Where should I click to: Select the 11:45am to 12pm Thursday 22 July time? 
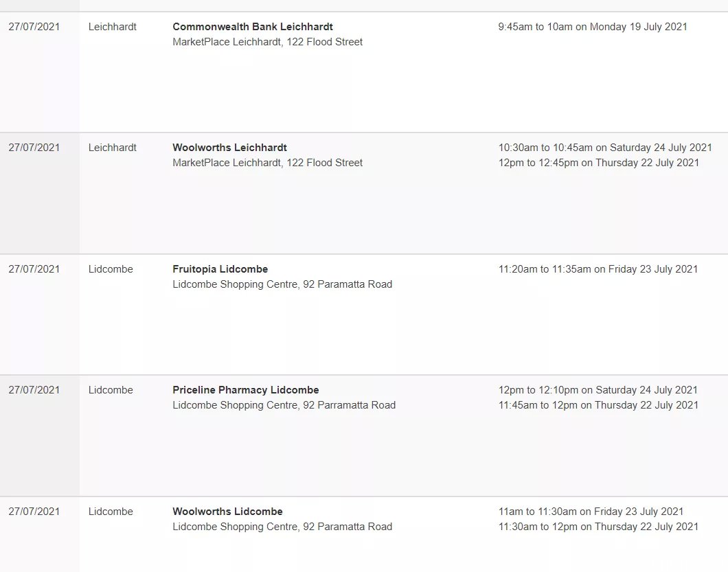click(598, 405)
